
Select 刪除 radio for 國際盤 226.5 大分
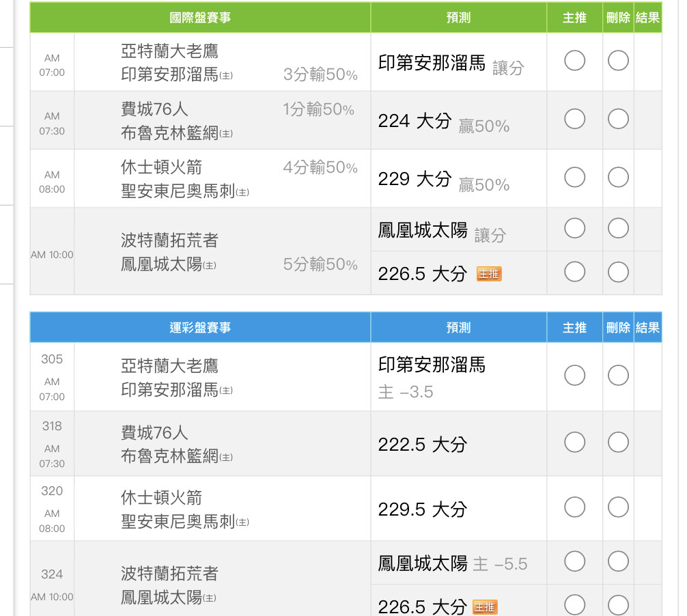tap(618, 272)
